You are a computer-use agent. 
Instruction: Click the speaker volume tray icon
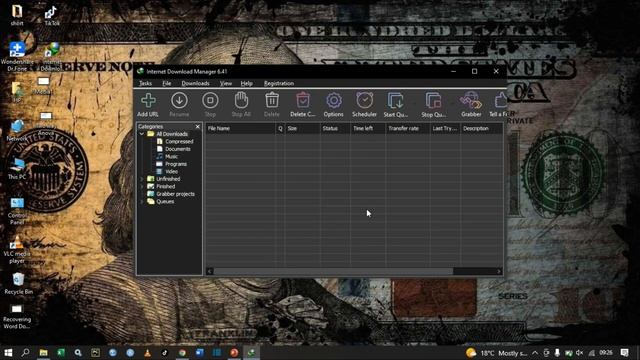pyautogui.click(x=580, y=353)
